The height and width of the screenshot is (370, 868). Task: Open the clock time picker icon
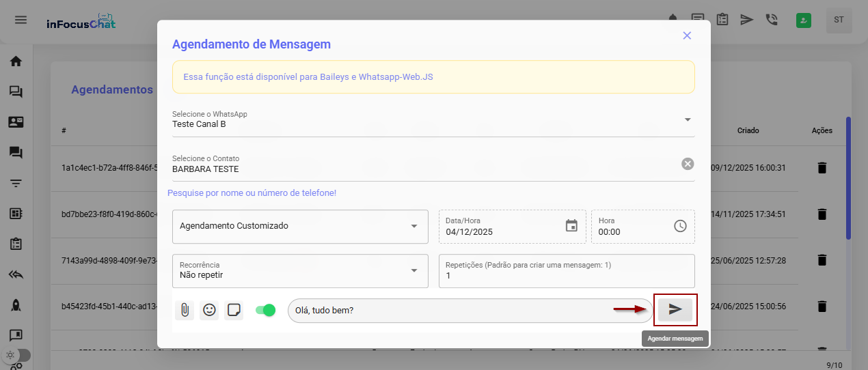click(x=680, y=226)
